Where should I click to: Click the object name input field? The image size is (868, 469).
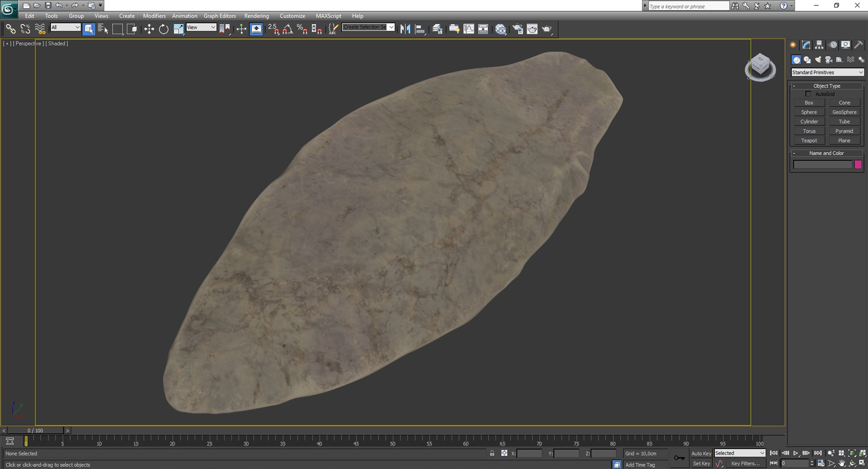(x=823, y=165)
